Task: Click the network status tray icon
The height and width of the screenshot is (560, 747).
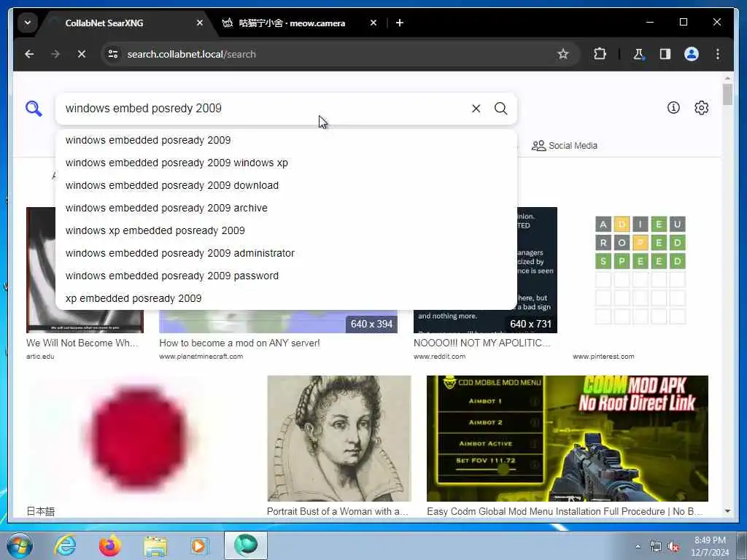Action: point(656,546)
